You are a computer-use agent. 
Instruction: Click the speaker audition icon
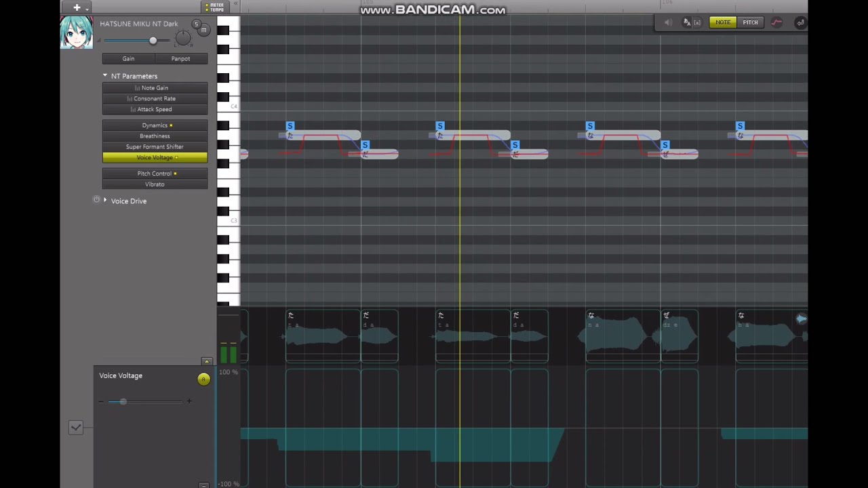tap(669, 22)
